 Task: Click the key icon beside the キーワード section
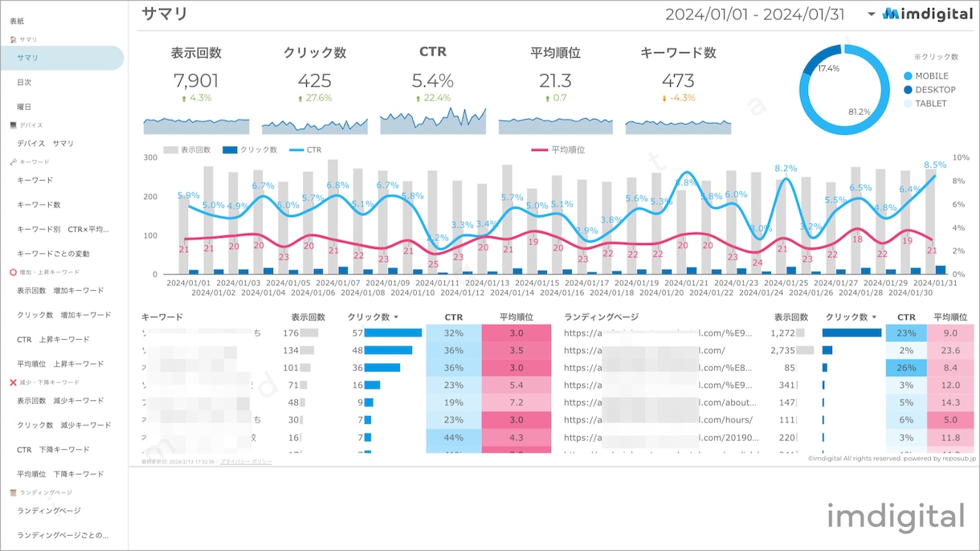[13, 162]
